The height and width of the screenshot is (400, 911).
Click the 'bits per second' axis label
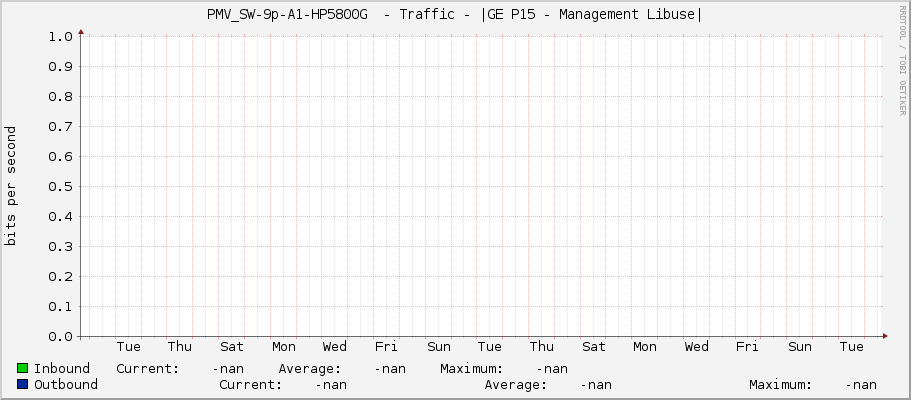coord(10,186)
